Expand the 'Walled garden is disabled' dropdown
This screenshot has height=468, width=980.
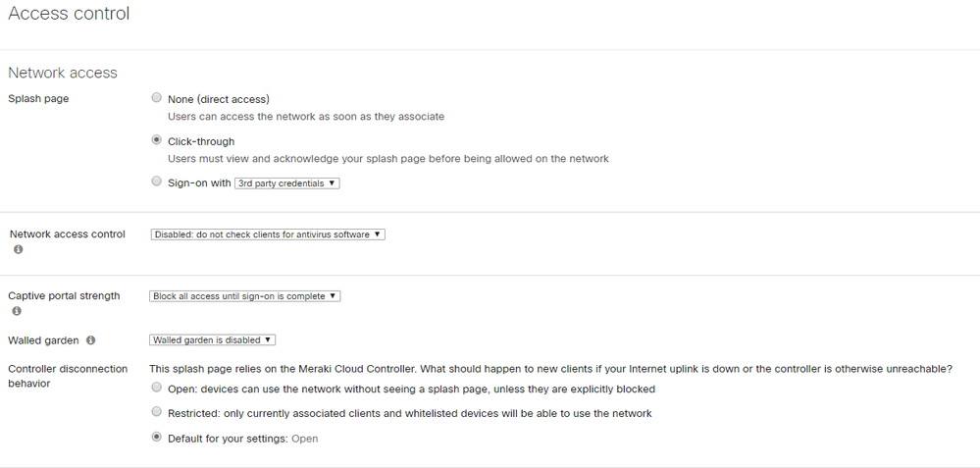coord(212,340)
